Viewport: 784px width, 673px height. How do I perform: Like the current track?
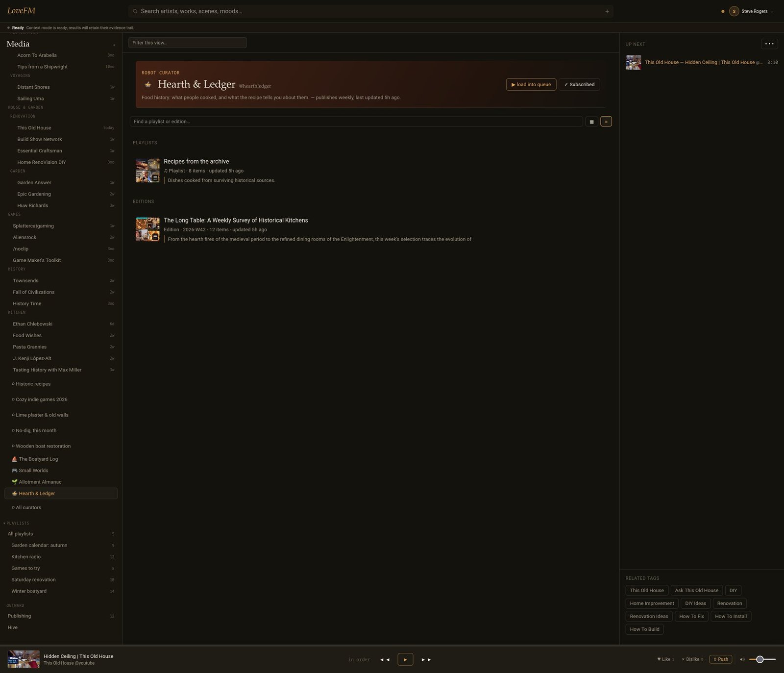[x=665, y=659]
